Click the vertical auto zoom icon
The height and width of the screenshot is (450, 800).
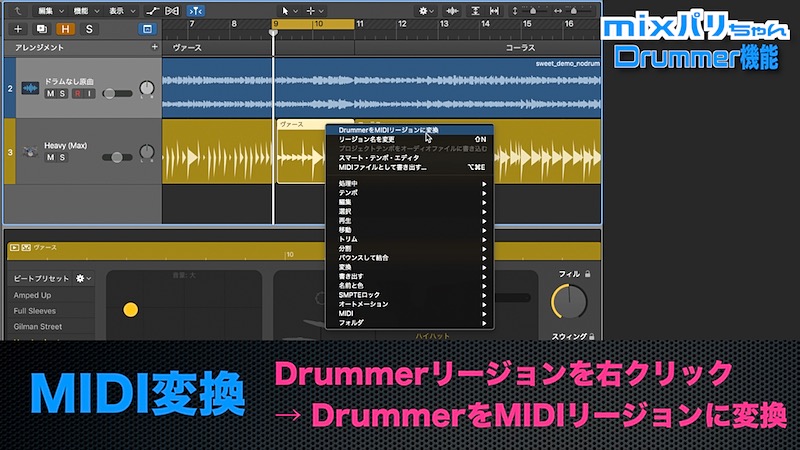tap(475, 11)
